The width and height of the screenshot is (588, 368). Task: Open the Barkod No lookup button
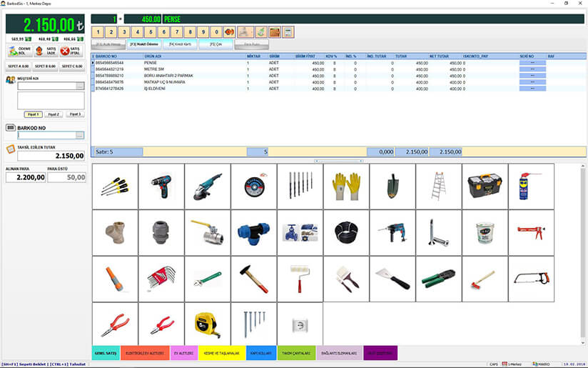(80, 135)
